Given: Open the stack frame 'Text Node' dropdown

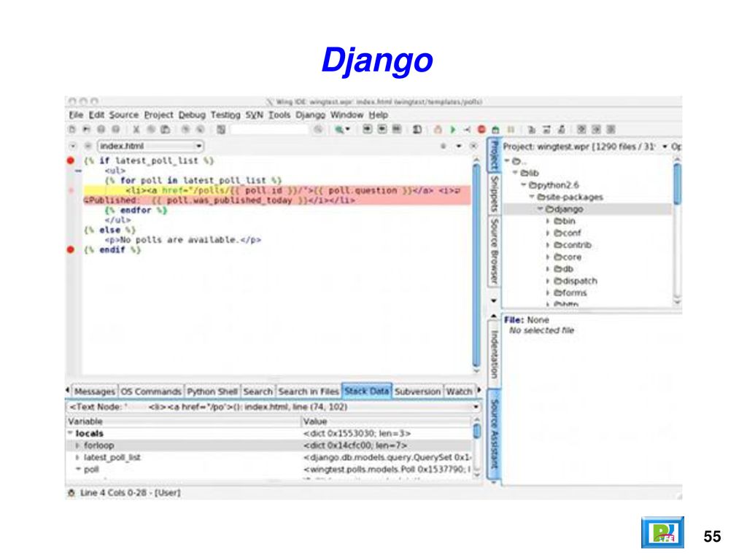Looking at the screenshot, I should pos(274,407).
